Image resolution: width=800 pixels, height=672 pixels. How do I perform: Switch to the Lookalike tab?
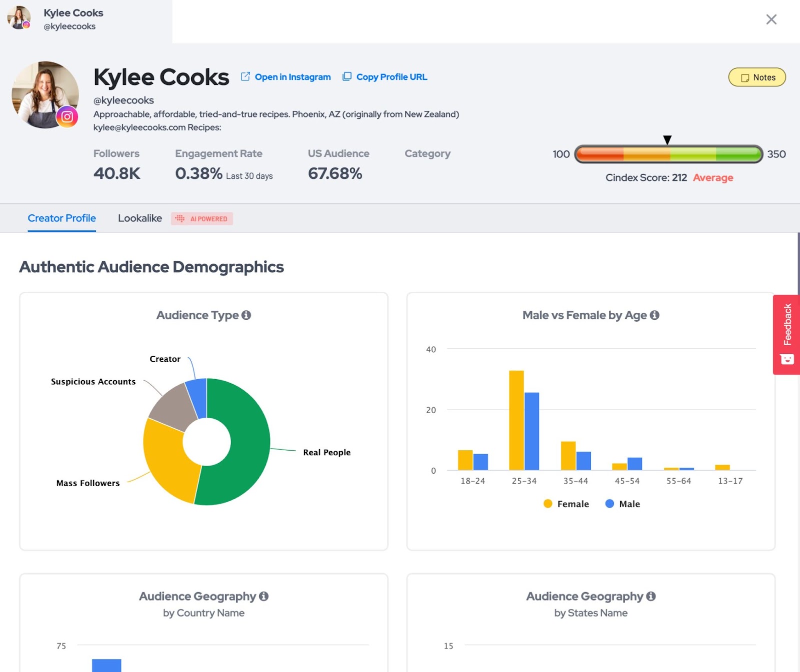point(140,218)
